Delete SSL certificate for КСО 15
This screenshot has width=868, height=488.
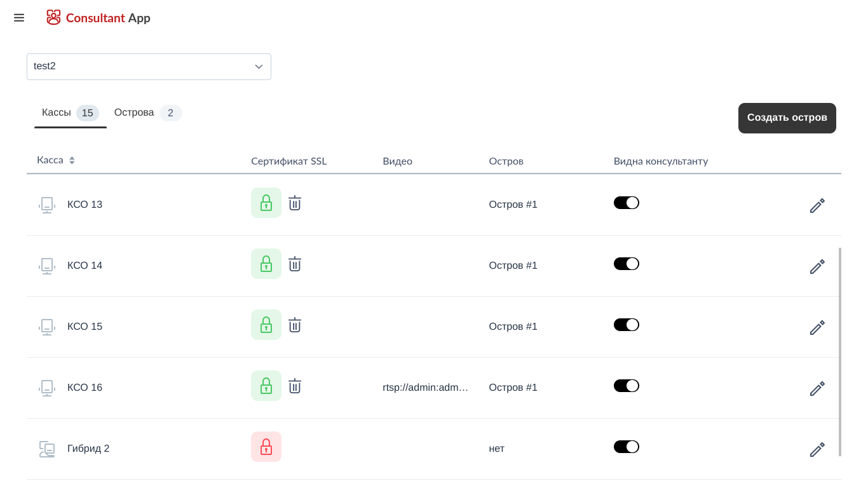(295, 325)
